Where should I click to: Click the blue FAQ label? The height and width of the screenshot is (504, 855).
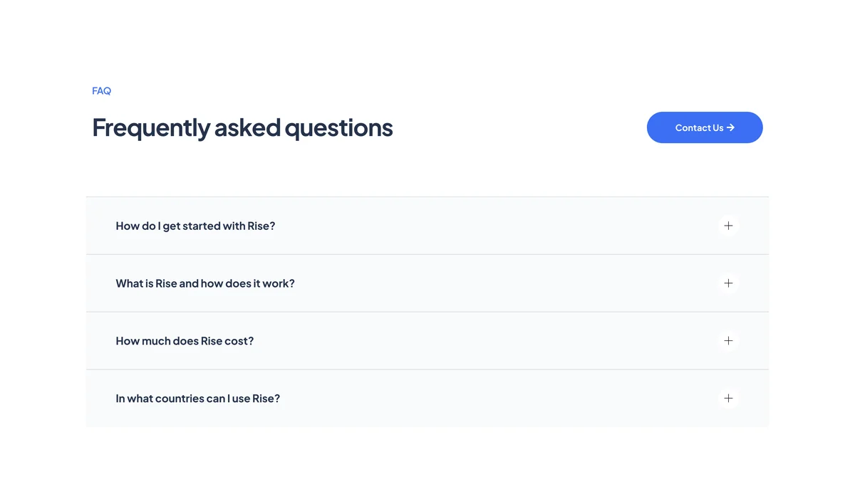tap(102, 91)
